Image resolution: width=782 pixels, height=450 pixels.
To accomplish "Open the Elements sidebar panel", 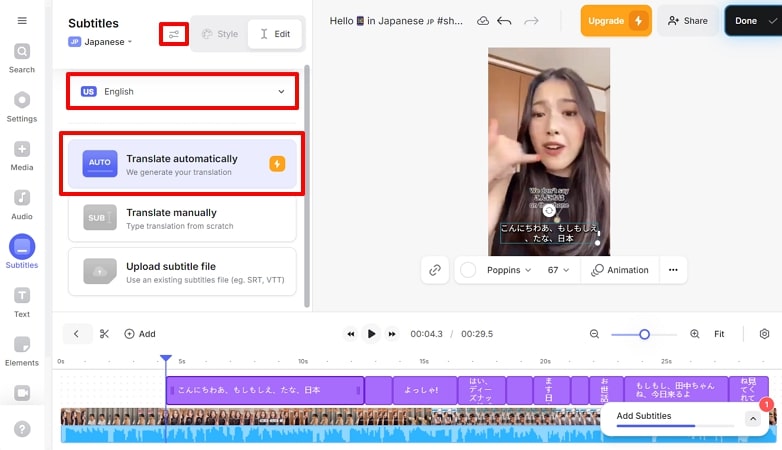I will [22, 349].
